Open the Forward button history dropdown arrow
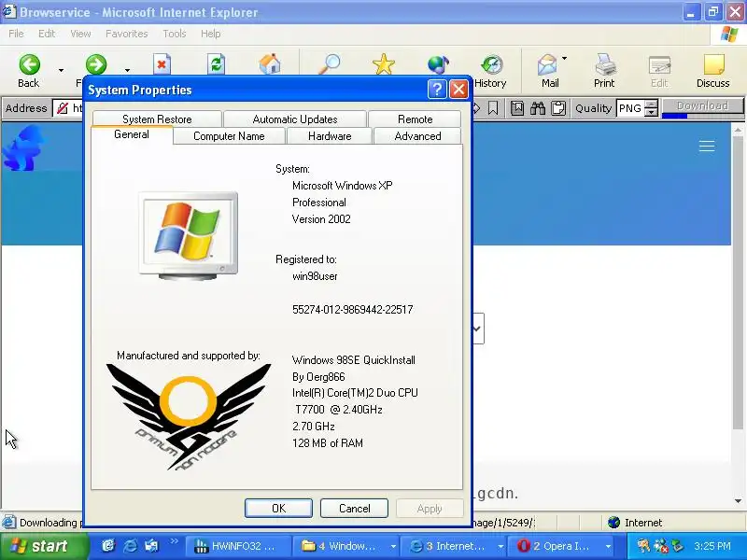 [x=127, y=71]
